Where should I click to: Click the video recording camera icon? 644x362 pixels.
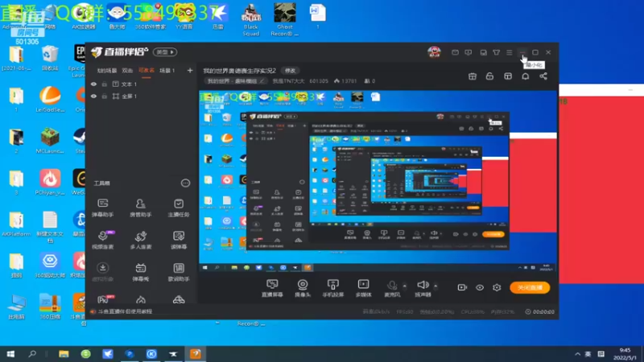click(x=462, y=287)
